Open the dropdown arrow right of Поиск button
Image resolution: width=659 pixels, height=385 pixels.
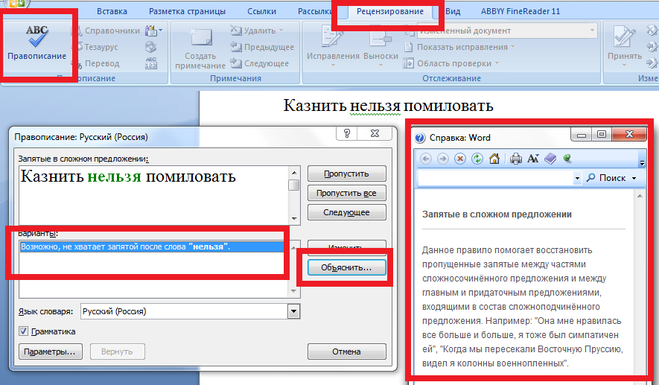[634, 178]
